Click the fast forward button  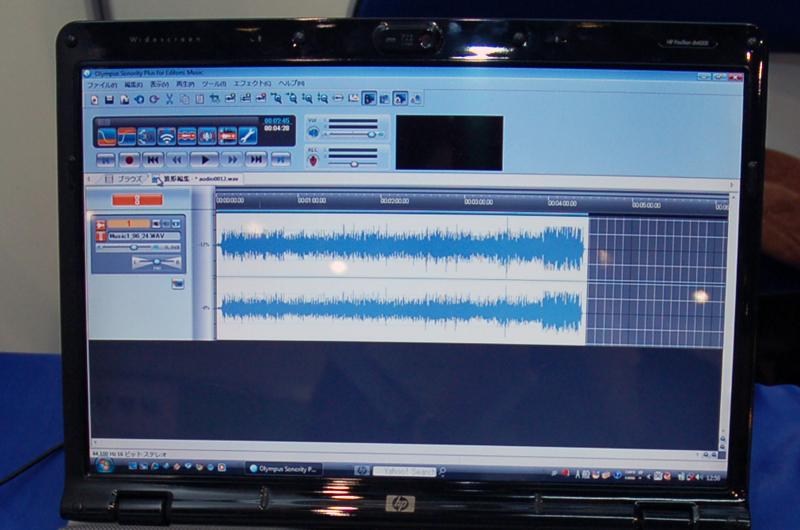232,160
